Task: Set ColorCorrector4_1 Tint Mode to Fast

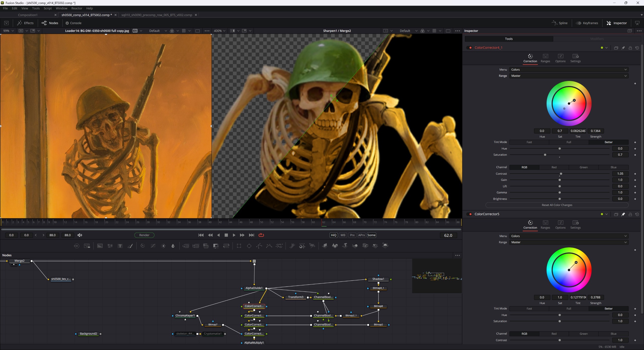Action: [x=529, y=142]
